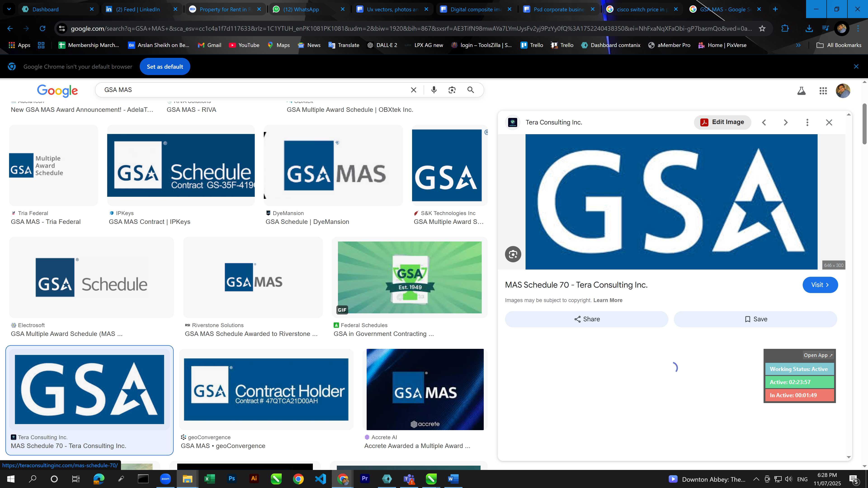Open Windows Start menu
The image size is (868, 488).
[11, 479]
